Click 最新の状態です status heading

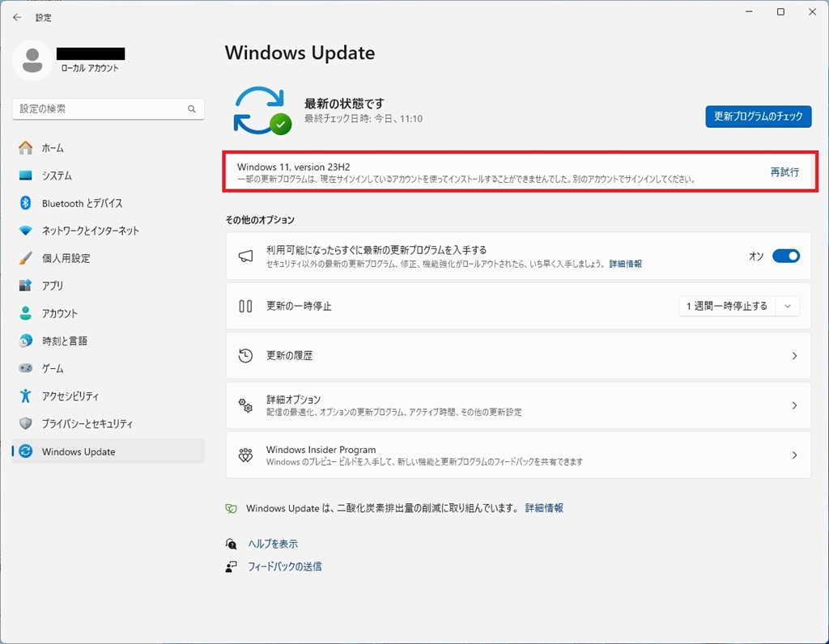[x=344, y=104]
